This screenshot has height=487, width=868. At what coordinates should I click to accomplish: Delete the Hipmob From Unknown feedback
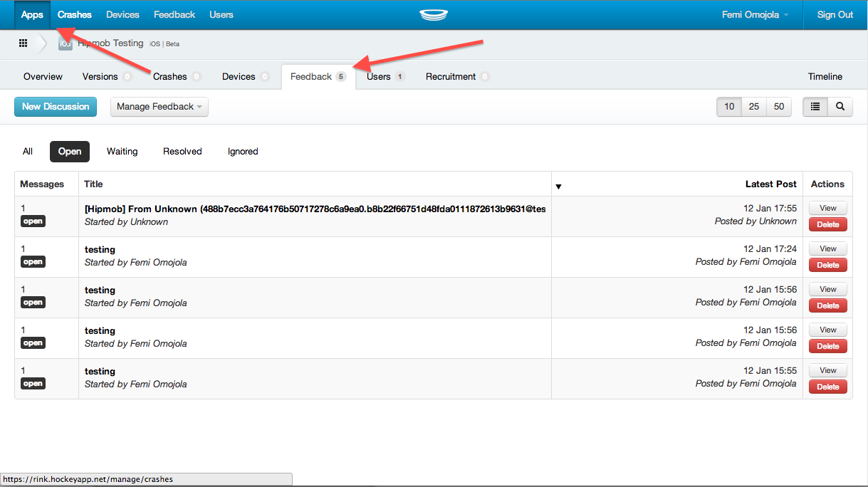[x=827, y=224]
